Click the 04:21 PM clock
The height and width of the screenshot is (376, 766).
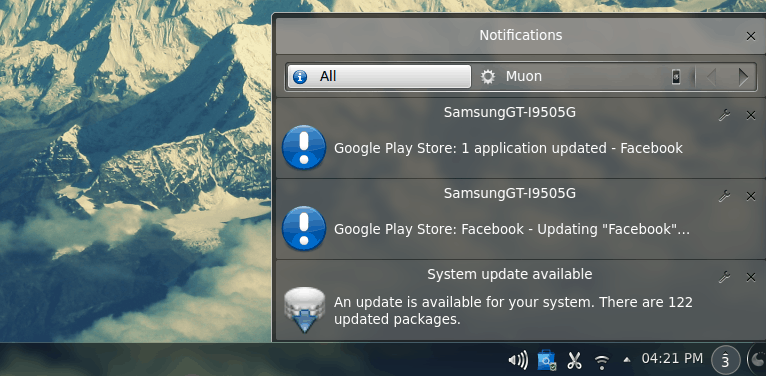pos(672,359)
